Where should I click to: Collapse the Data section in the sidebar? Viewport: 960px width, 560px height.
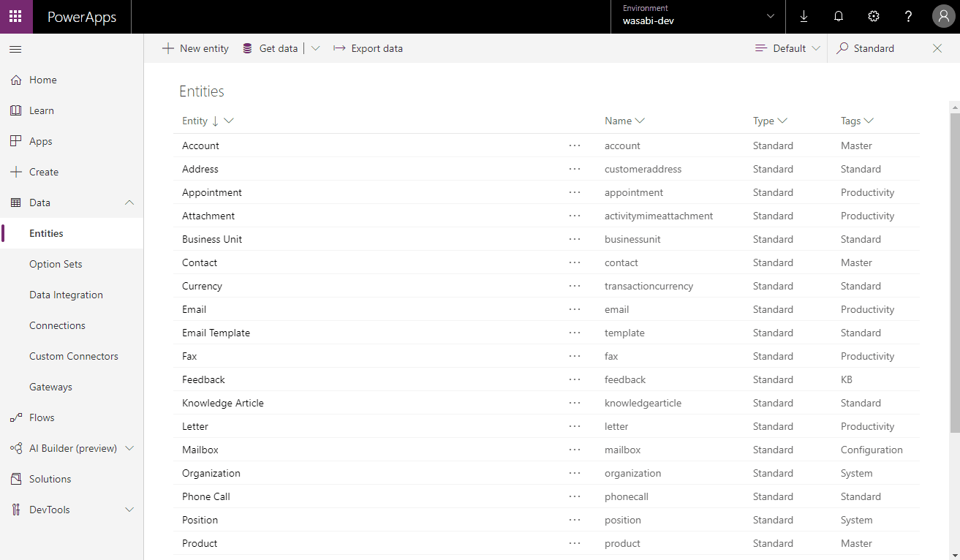coord(129,203)
